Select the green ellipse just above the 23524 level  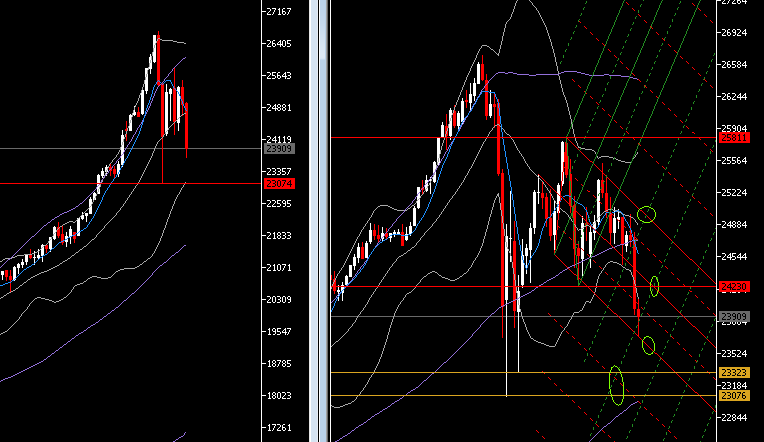(x=648, y=346)
